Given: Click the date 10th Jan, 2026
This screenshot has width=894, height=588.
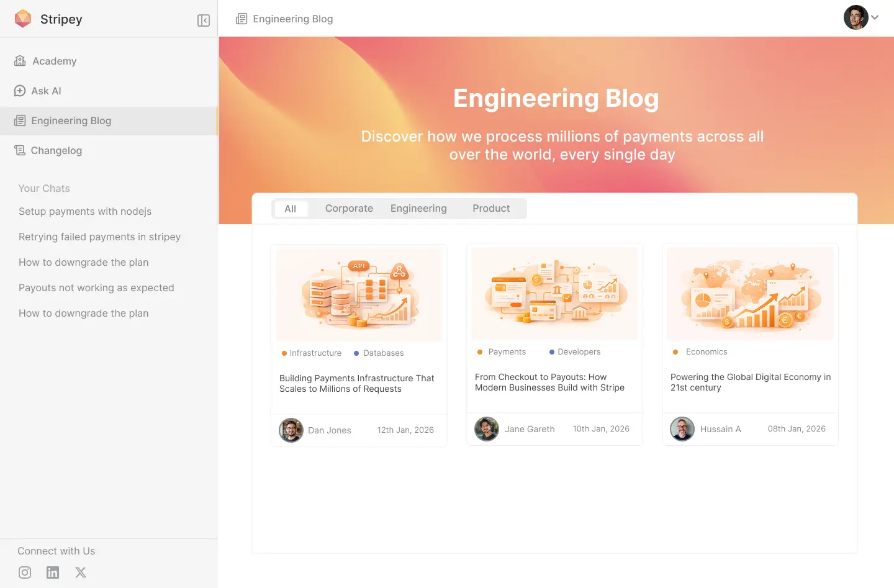Looking at the screenshot, I should (601, 428).
